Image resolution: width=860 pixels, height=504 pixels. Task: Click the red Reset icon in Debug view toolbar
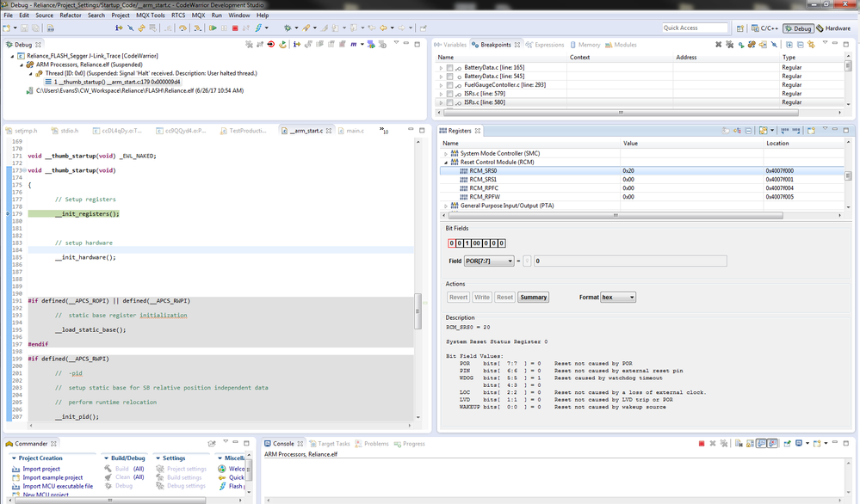(x=271, y=45)
